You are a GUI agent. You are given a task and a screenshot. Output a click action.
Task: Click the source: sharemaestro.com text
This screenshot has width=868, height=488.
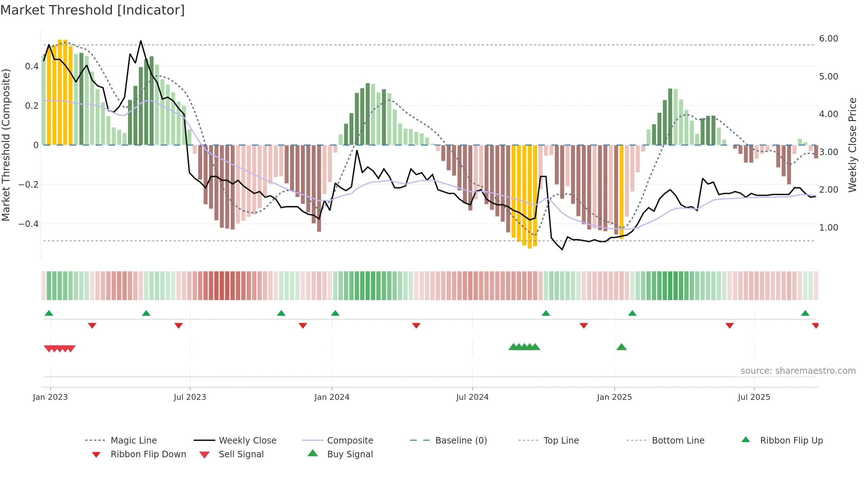tap(798, 371)
